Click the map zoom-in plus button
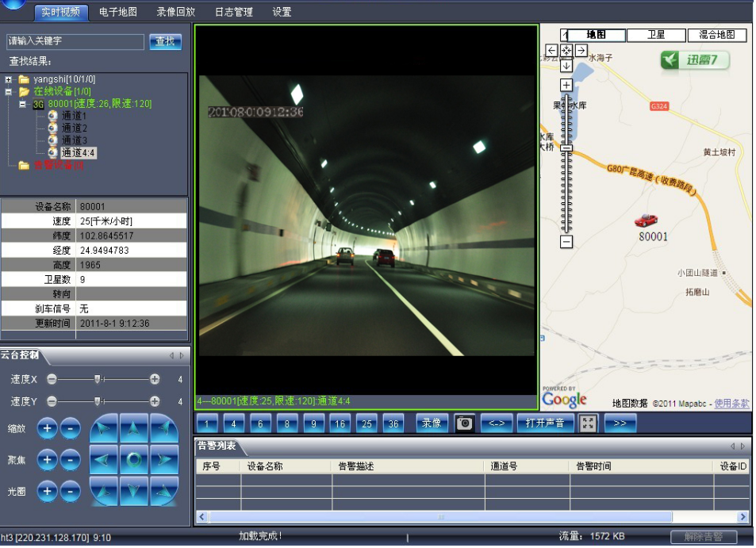 (x=566, y=85)
